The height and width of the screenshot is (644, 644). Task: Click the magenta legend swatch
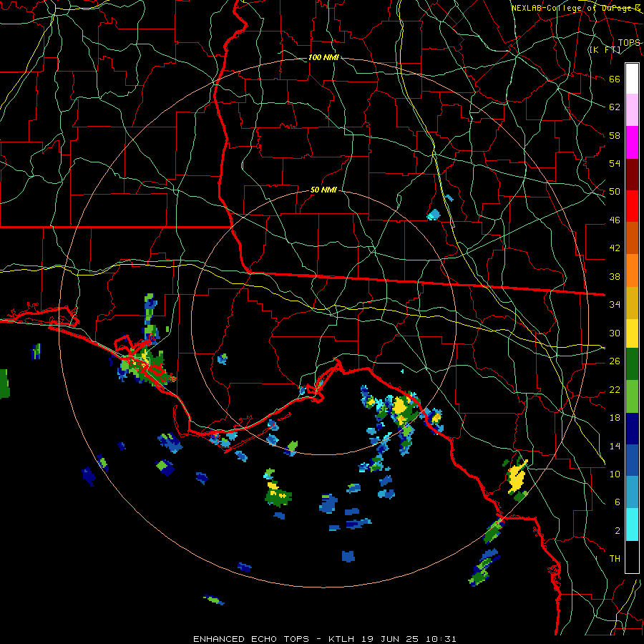pyautogui.click(x=632, y=142)
